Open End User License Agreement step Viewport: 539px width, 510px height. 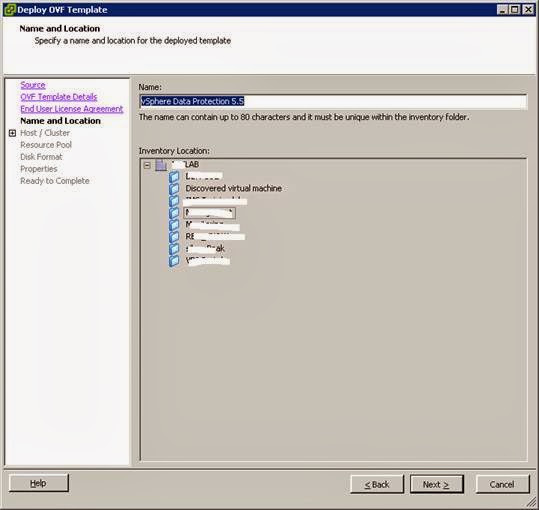pyautogui.click(x=72, y=109)
